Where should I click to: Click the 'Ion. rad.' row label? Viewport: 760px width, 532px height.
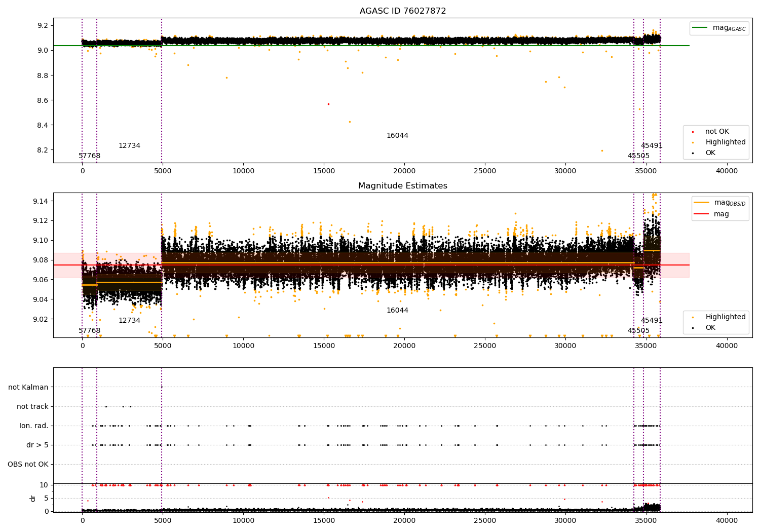(34, 426)
